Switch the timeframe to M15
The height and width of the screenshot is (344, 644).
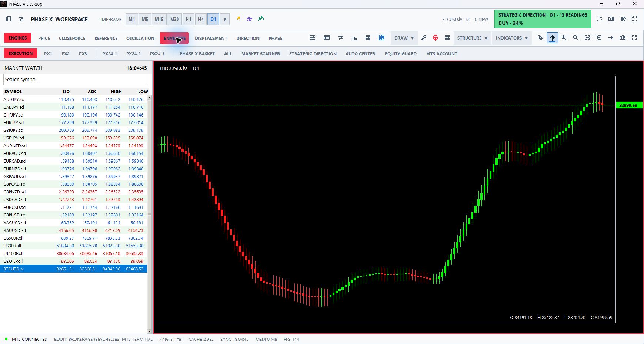pyautogui.click(x=159, y=19)
